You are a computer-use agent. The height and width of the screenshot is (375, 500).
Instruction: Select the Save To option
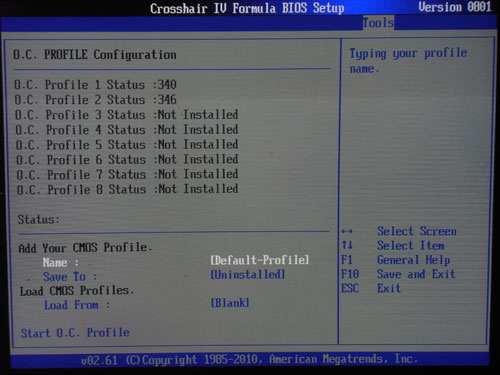tap(70, 277)
